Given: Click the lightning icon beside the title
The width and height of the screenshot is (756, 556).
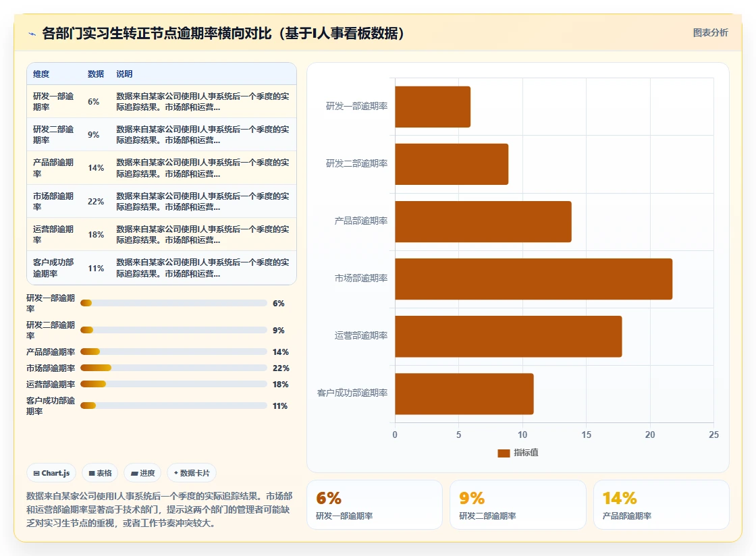Looking at the screenshot, I should click(x=32, y=34).
